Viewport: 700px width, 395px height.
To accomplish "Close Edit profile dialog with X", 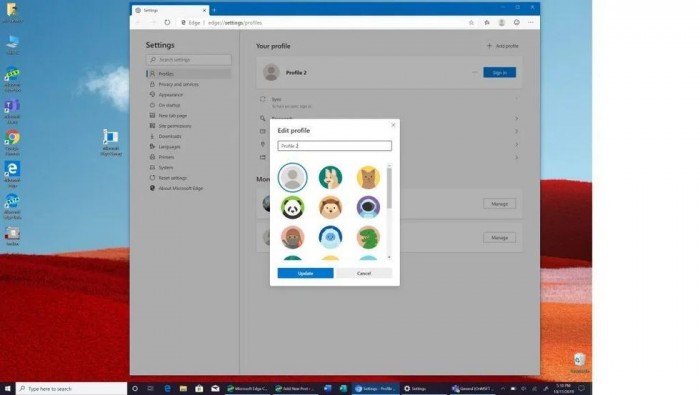I will pos(393,125).
